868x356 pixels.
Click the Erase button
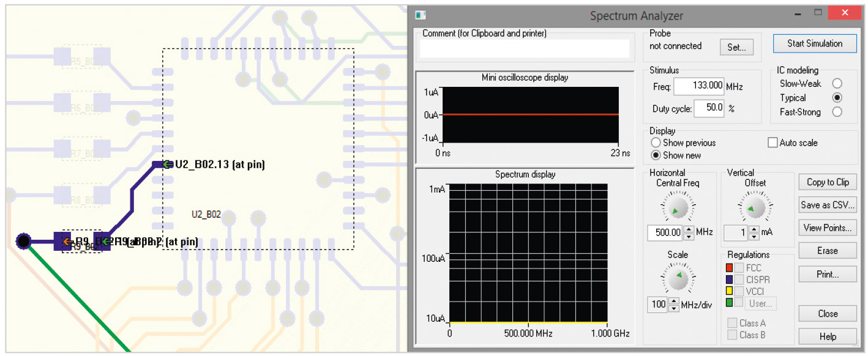828,251
